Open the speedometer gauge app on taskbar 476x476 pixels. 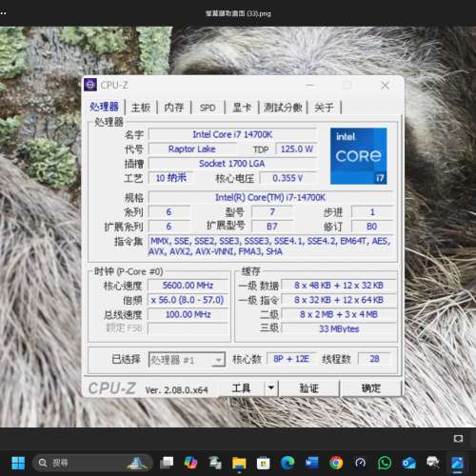tap(360, 463)
